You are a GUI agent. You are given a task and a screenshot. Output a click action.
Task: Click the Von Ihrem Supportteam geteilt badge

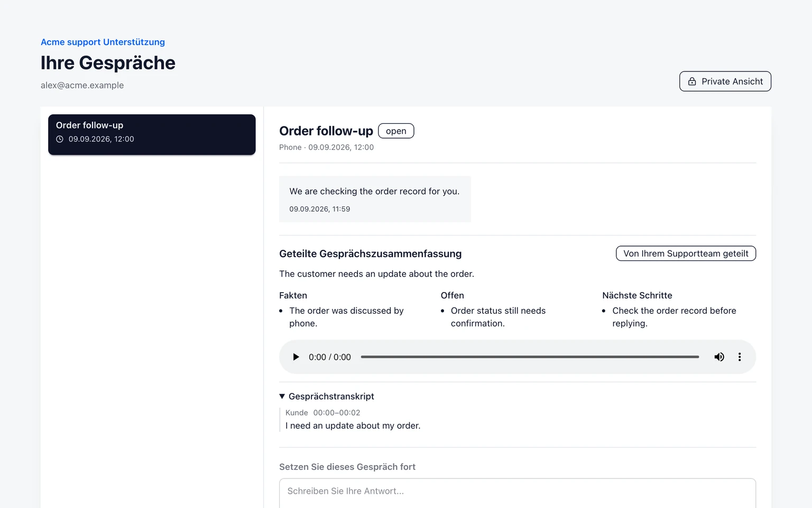686,253
